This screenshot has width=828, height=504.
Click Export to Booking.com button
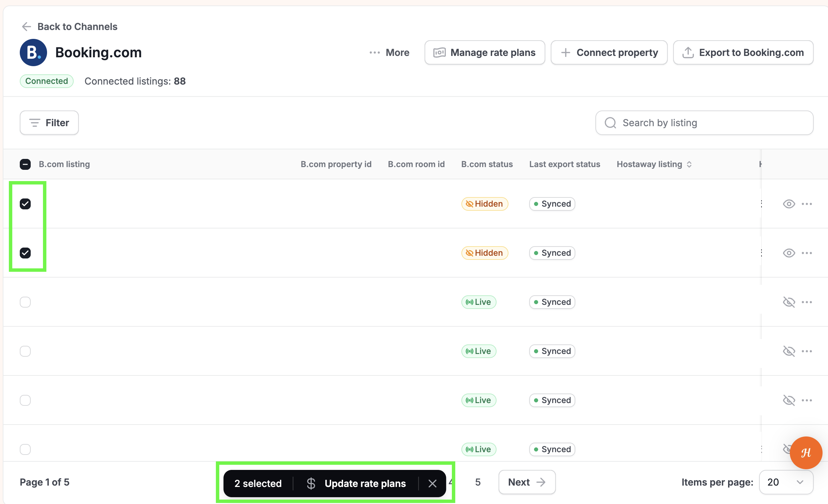[x=743, y=53]
